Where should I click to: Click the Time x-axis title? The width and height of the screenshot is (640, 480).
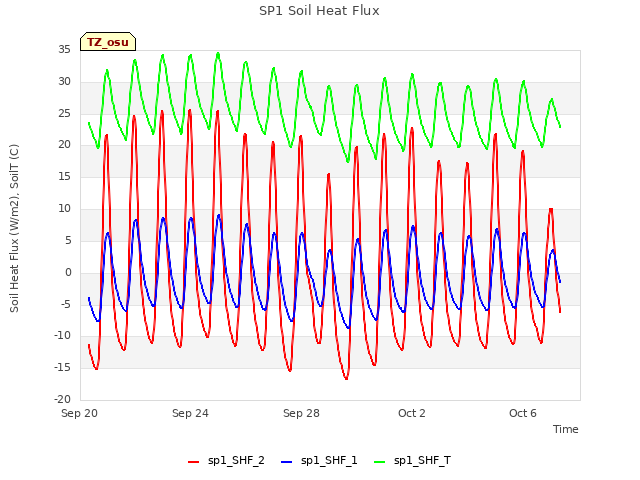(x=565, y=429)
